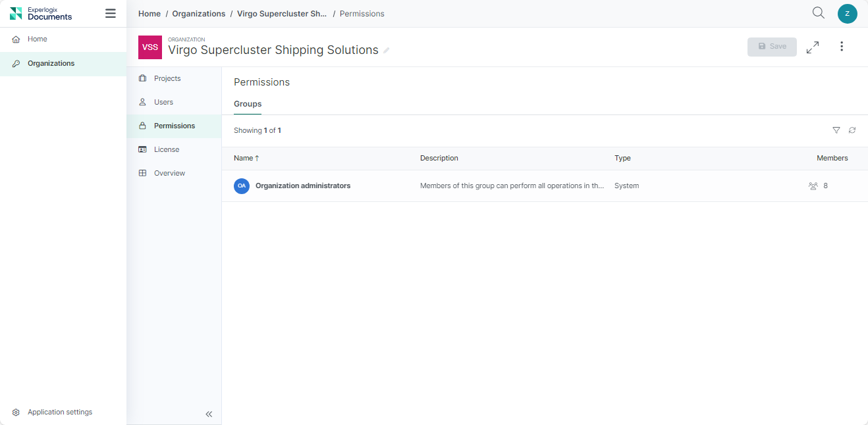Image resolution: width=868 pixels, height=425 pixels.
Task: Select Organizations in left sidebar
Action: (x=63, y=64)
